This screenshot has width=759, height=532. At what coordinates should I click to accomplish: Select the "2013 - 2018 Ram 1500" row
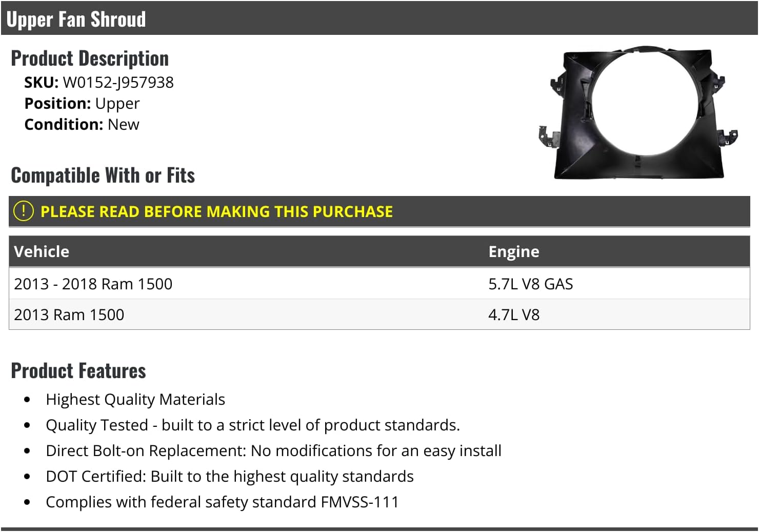coord(93,284)
